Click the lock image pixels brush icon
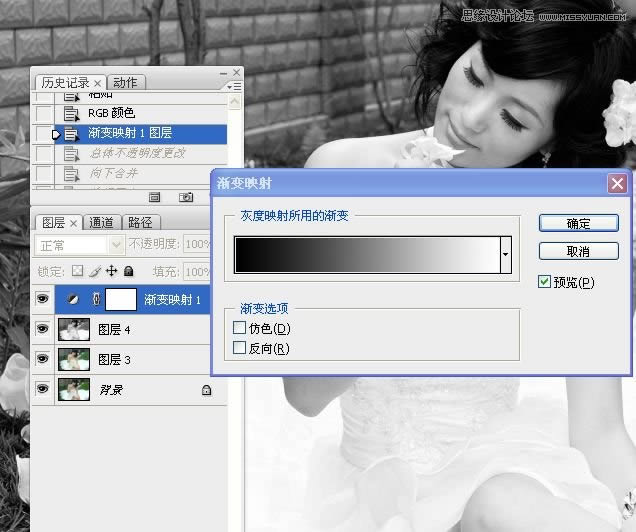Viewport: 636px width, 532px height. pos(94,271)
